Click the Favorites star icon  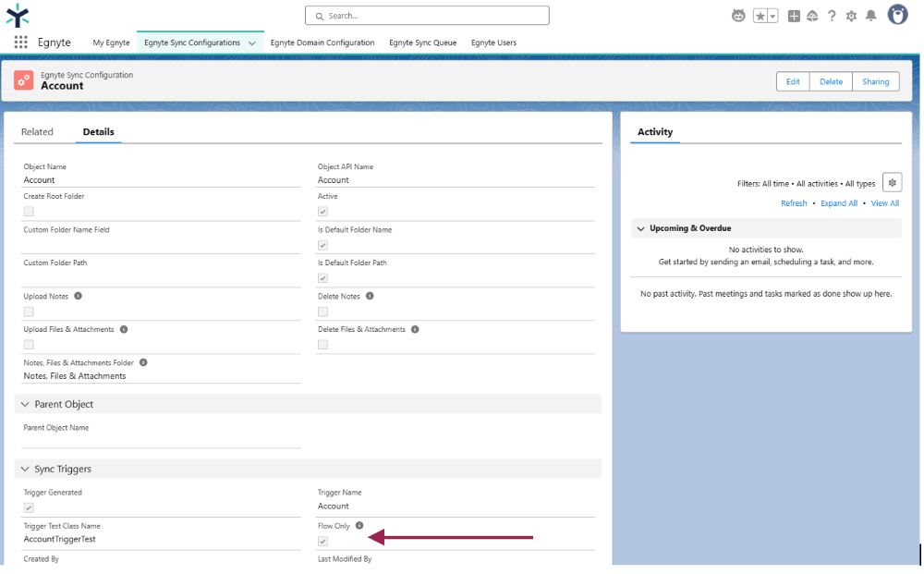(760, 16)
